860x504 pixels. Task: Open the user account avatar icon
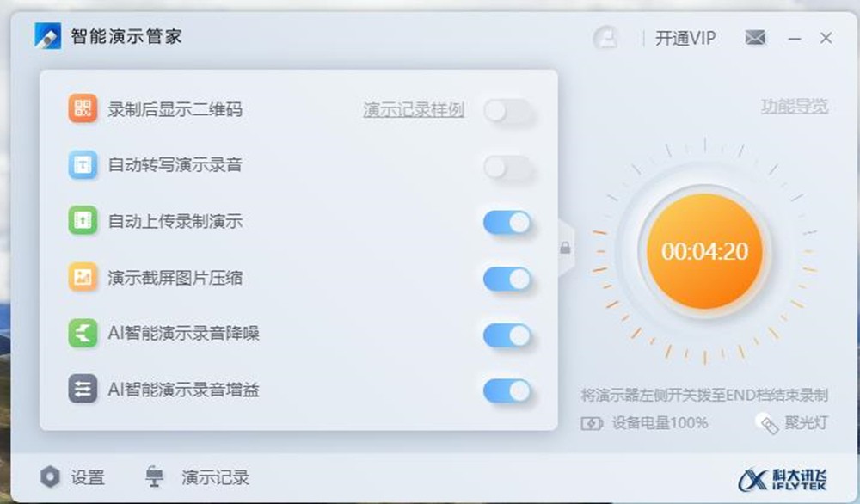(x=606, y=38)
